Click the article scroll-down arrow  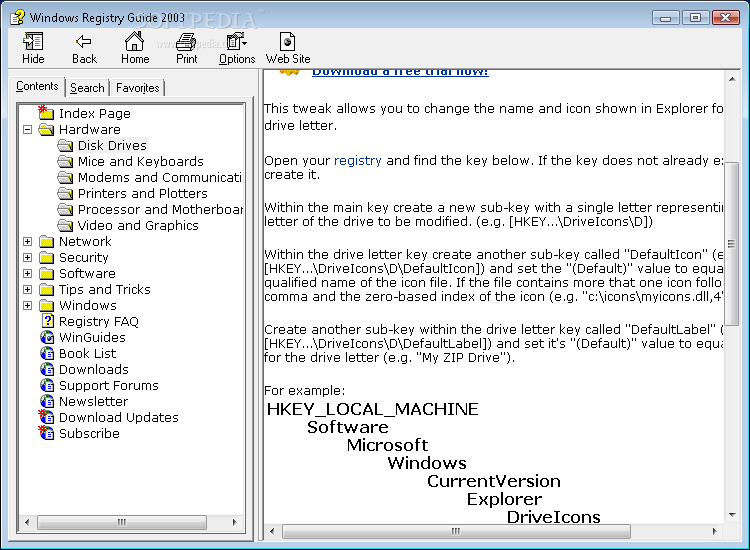(x=732, y=515)
